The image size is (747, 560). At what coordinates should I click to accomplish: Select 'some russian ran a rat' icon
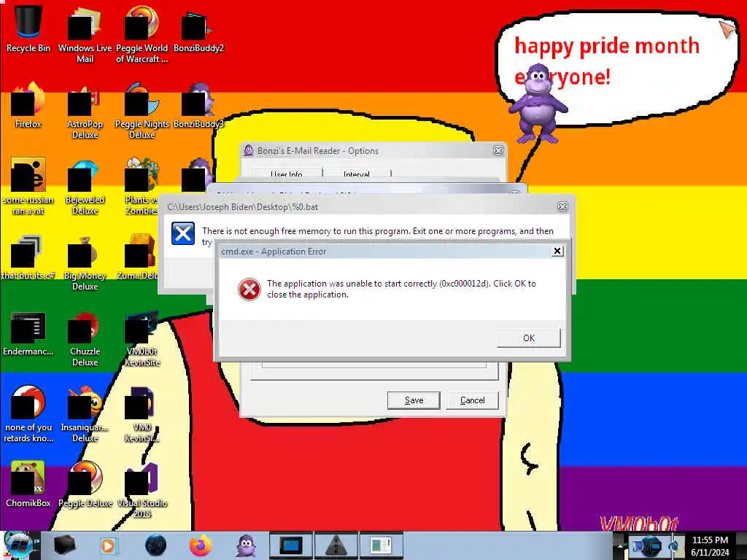28,186
